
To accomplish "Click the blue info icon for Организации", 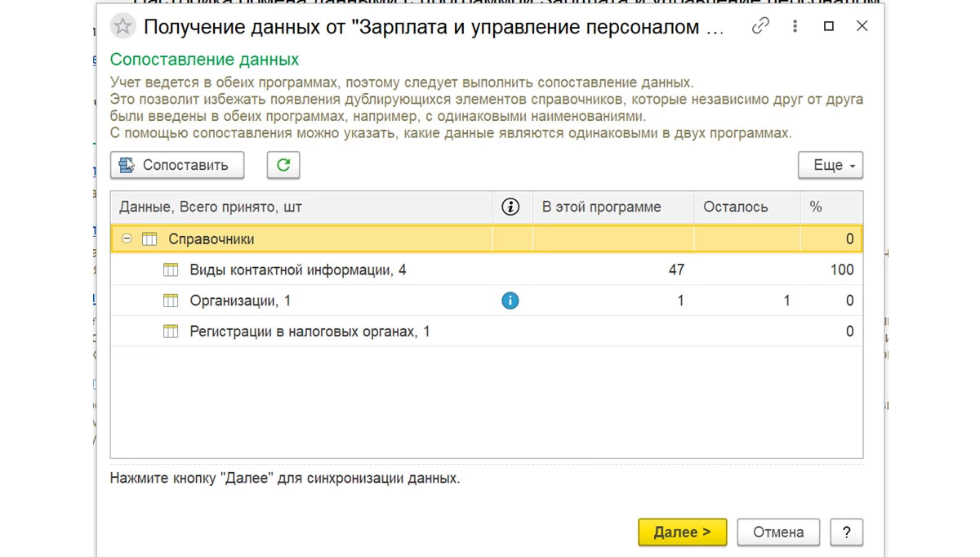I will (510, 301).
